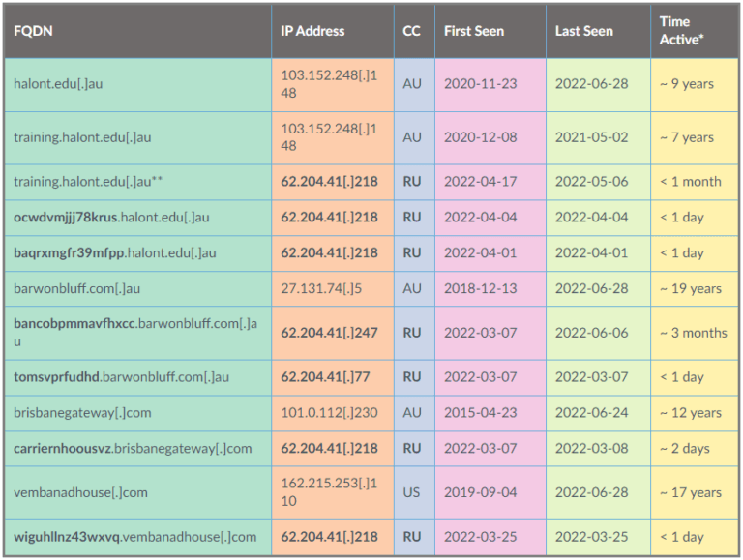This screenshot has width=743, height=560.
Task: Select the US country code cell
Action: (x=412, y=492)
